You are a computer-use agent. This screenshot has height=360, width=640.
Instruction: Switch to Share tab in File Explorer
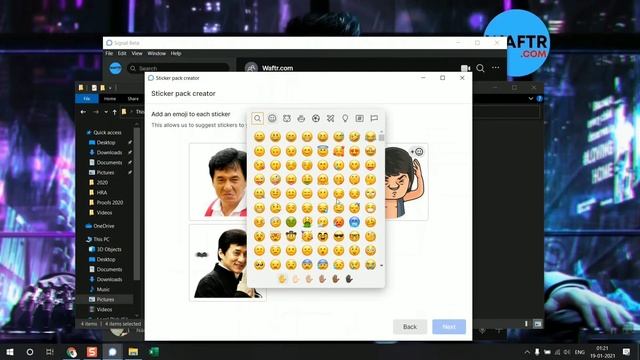(133, 99)
